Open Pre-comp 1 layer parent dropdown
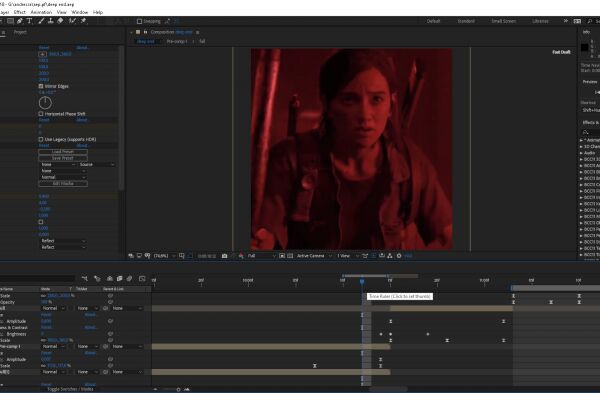The height and width of the screenshot is (393, 600). 127,347
